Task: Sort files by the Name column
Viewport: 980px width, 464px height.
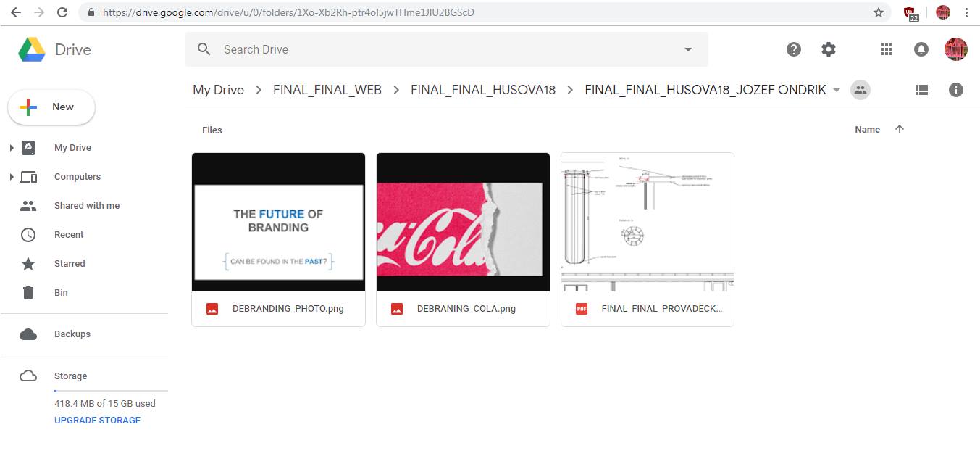Action: click(867, 130)
